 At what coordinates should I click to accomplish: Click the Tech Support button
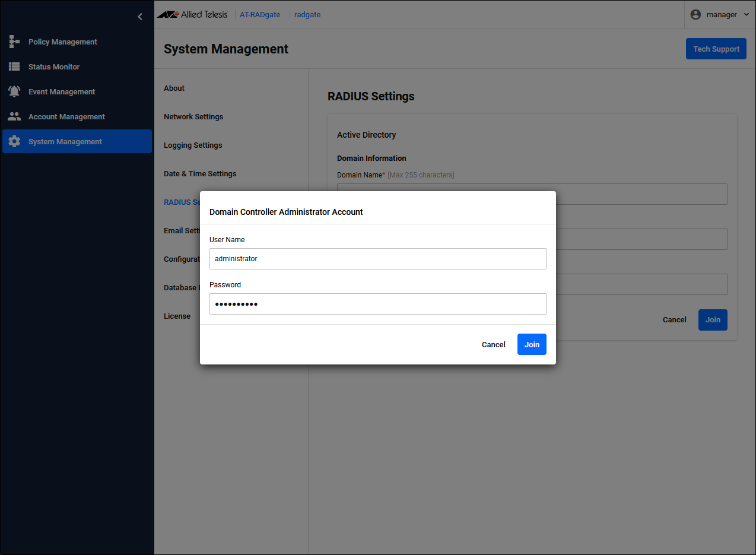pyautogui.click(x=716, y=49)
